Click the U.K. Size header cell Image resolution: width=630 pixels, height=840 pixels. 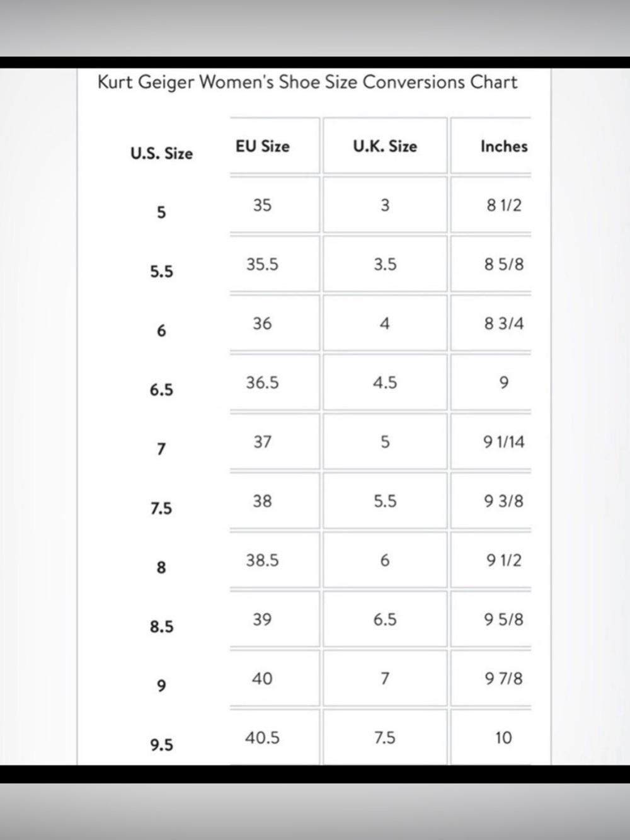pos(385,146)
